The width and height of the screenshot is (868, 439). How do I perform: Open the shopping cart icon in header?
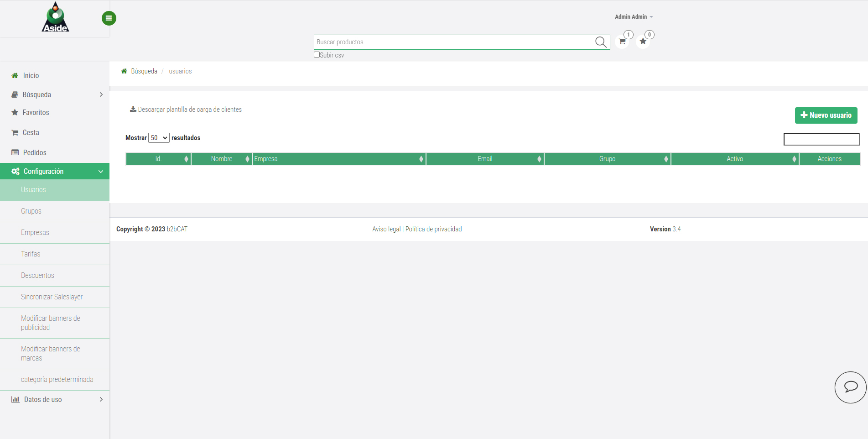[622, 42]
